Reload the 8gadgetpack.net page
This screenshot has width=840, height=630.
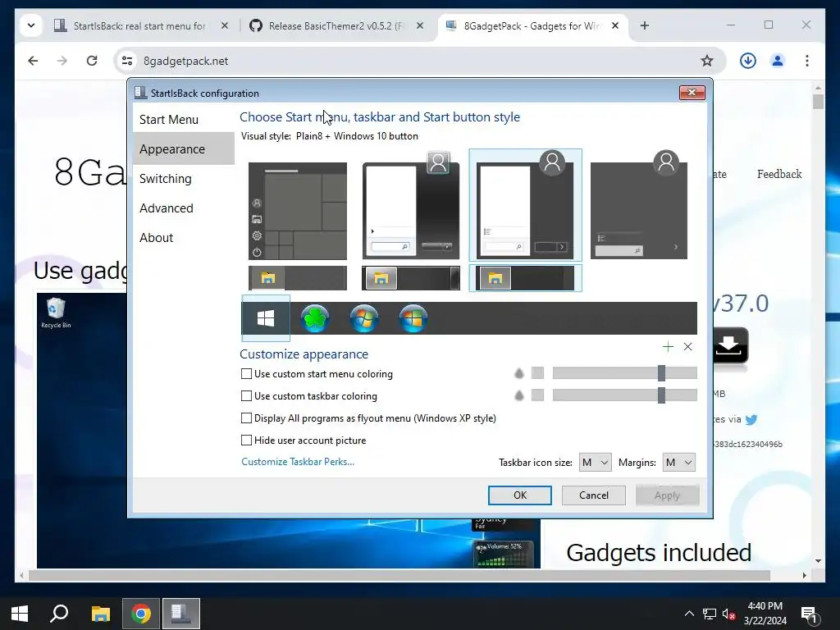tap(92, 61)
